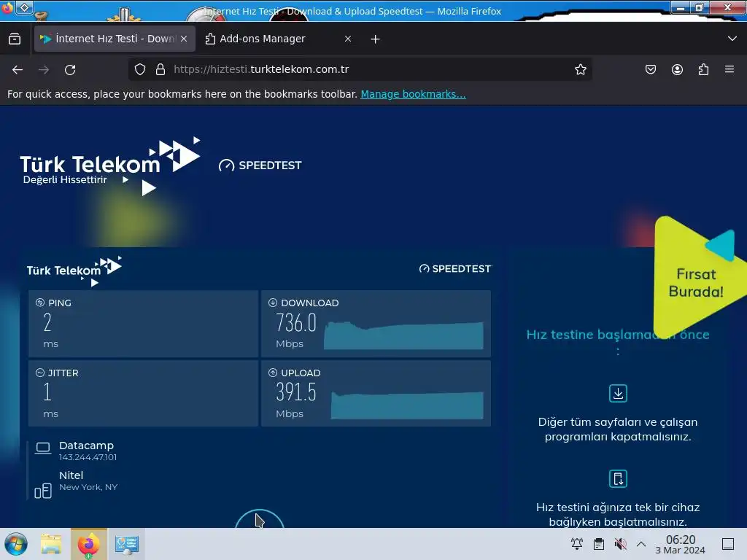Viewport: 747px width, 560px height.
Task: Reload the speed test page
Action: click(x=70, y=69)
